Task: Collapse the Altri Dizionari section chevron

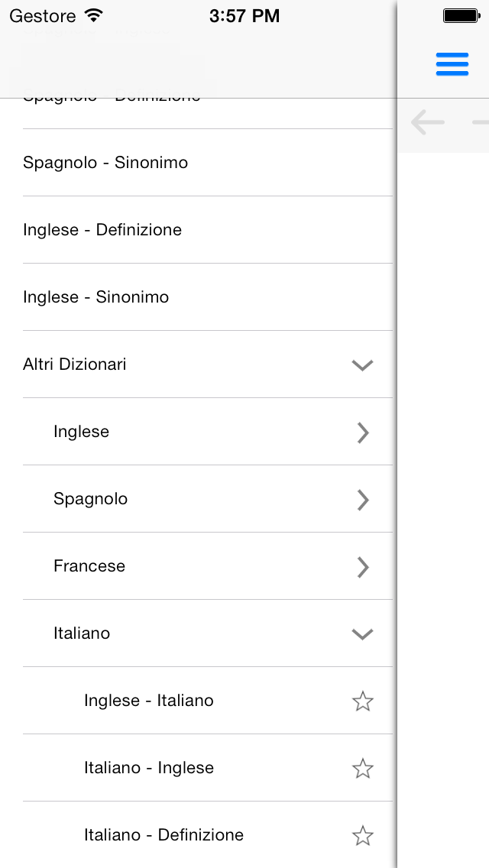Action: click(x=363, y=364)
